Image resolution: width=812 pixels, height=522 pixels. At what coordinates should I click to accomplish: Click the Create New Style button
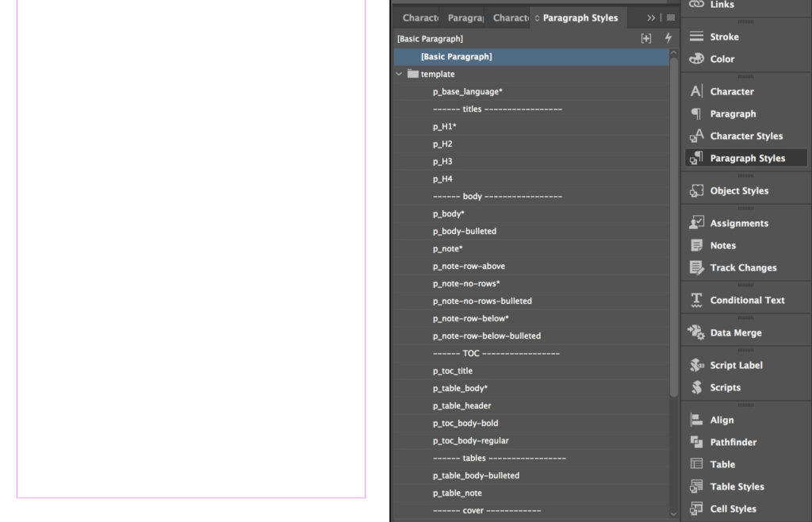click(x=645, y=37)
